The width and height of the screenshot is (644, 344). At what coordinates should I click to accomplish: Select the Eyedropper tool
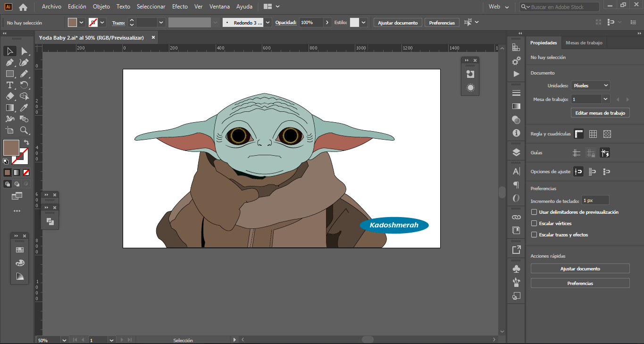pyautogui.click(x=24, y=108)
